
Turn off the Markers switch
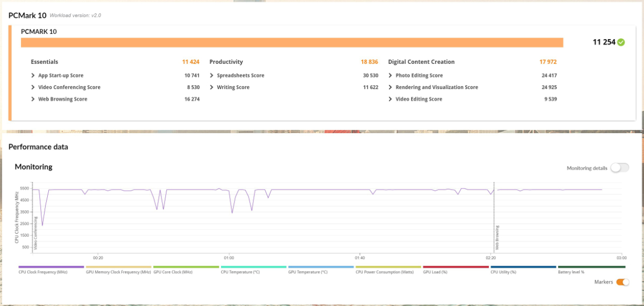coord(623,282)
